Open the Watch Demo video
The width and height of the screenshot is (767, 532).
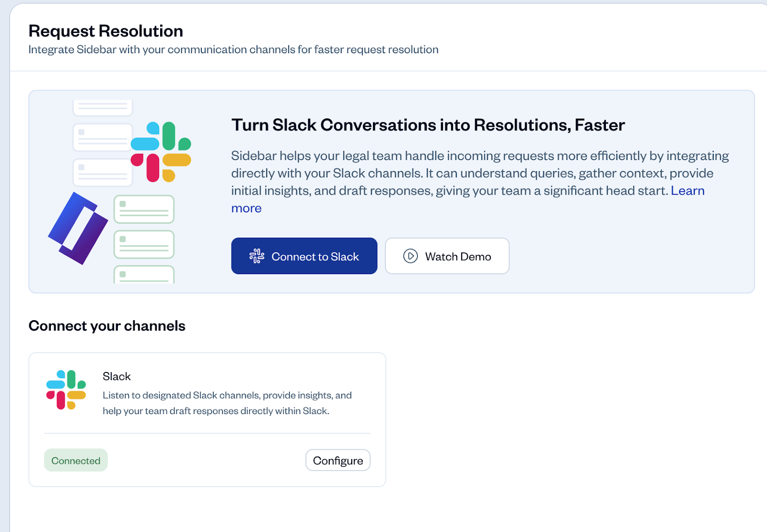(x=447, y=256)
